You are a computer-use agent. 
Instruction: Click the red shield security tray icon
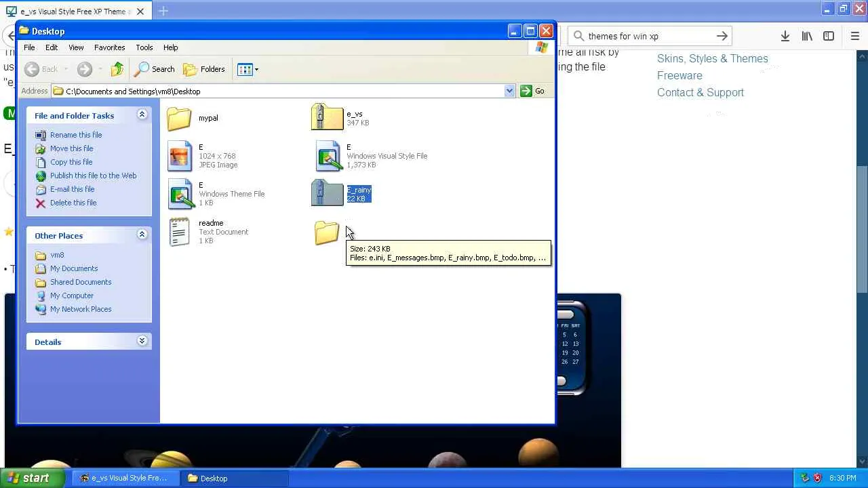[x=817, y=479]
